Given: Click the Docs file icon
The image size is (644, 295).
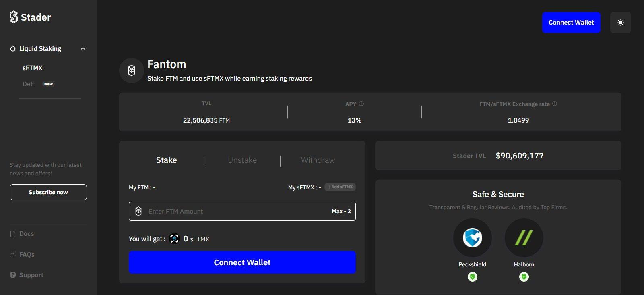Looking at the screenshot, I should [x=13, y=234].
